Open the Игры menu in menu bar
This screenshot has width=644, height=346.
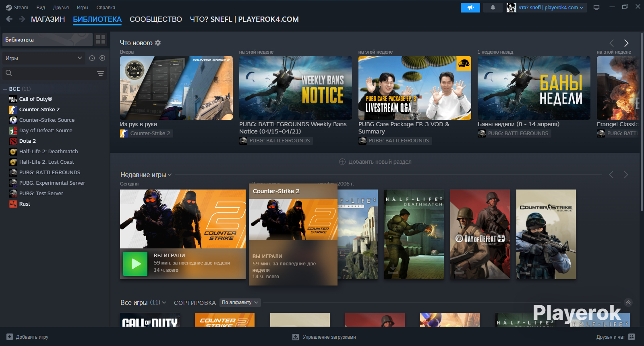pyautogui.click(x=83, y=8)
